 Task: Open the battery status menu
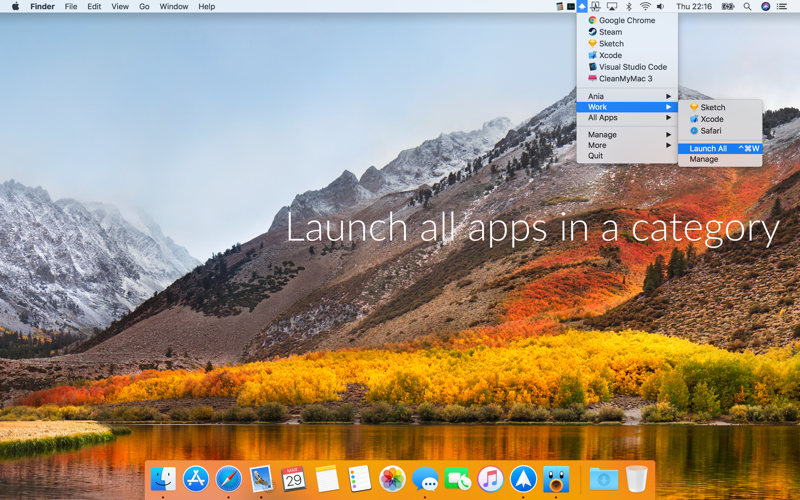(728, 6)
